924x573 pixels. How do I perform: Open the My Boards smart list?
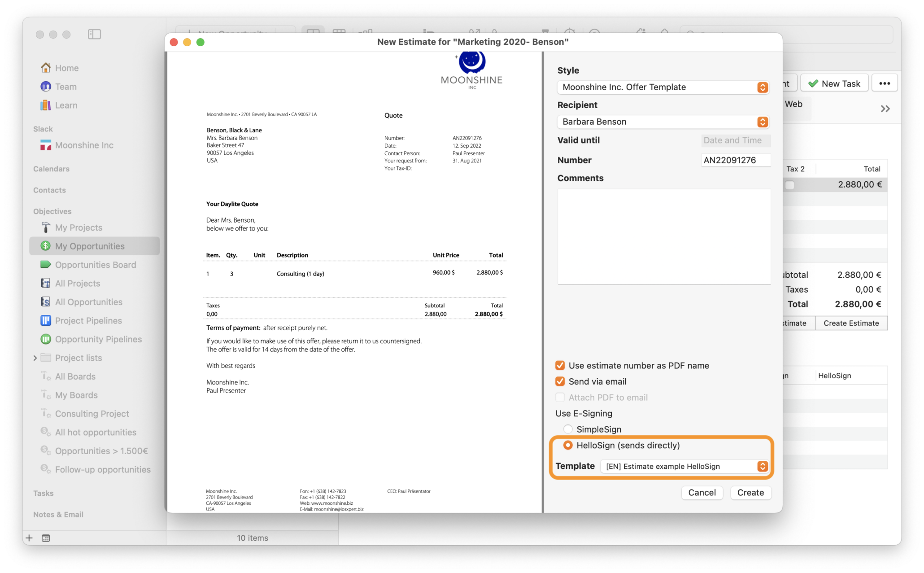[x=76, y=395]
